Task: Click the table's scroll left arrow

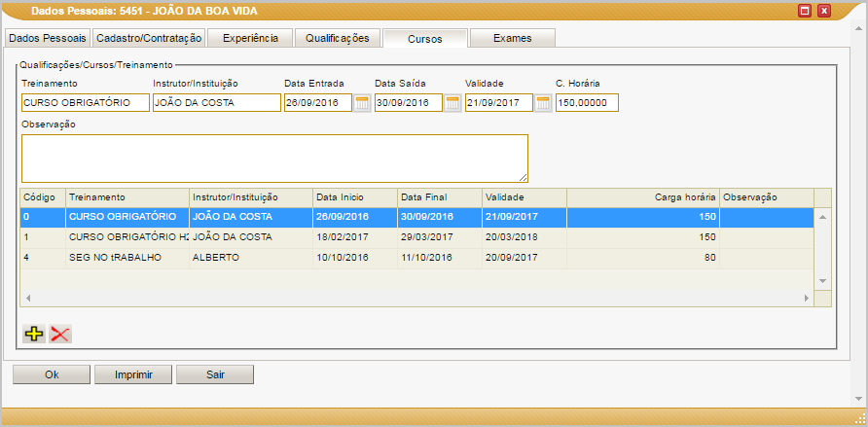Action: coord(27,299)
